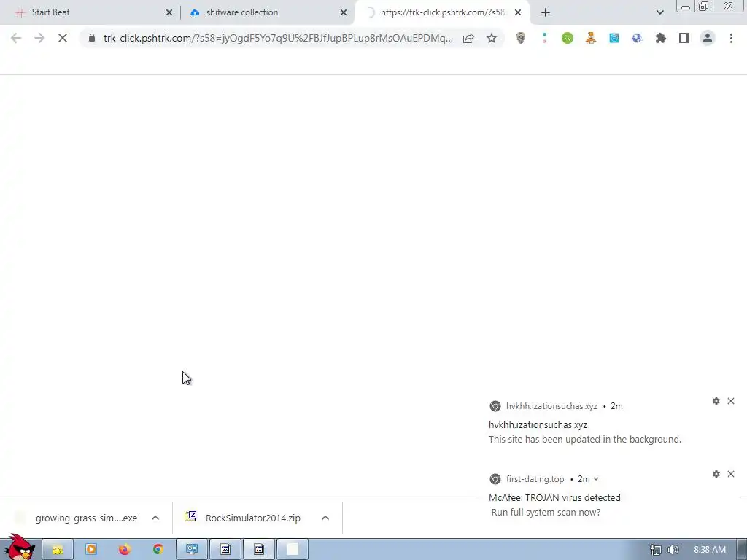Viewport: 747px width, 560px height.
Task: Switch to Chrome in taskbar
Action: point(158,550)
